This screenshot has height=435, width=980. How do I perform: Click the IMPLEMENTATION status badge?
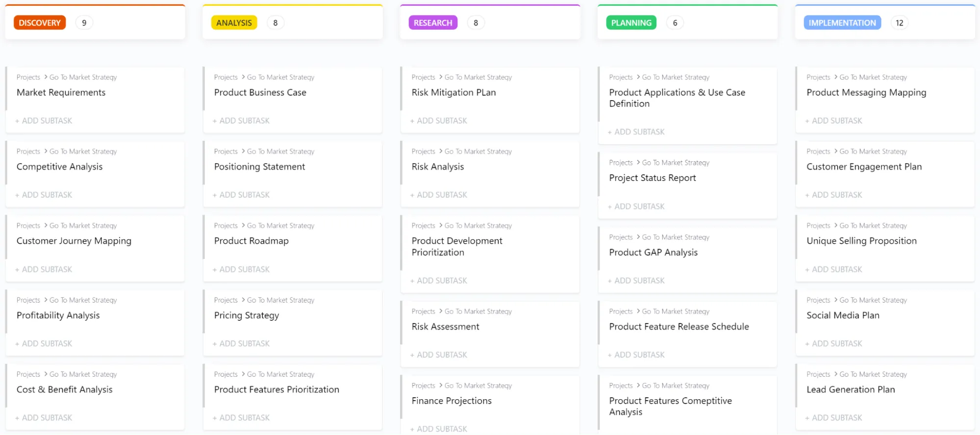(x=842, y=23)
